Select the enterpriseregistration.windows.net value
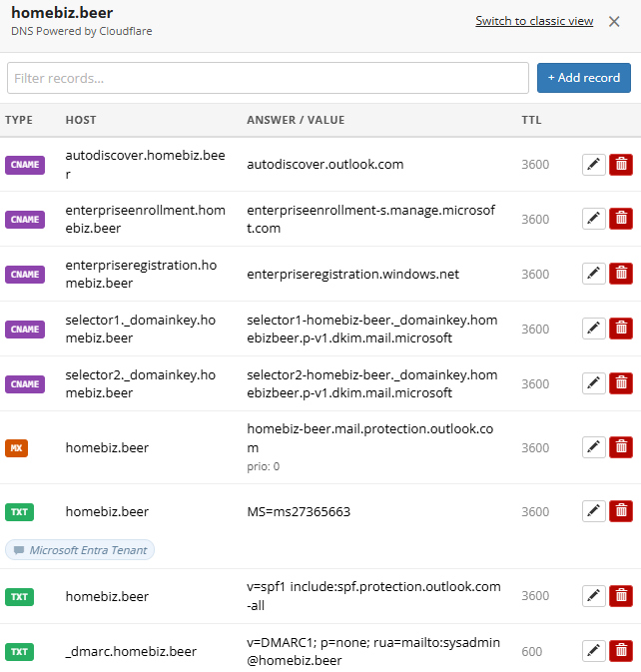 point(352,275)
